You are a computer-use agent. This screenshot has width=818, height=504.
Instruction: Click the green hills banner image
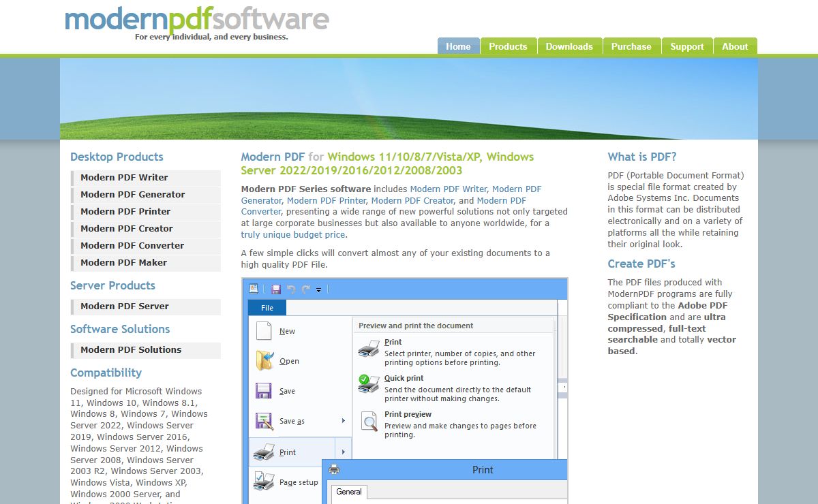coord(409,99)
